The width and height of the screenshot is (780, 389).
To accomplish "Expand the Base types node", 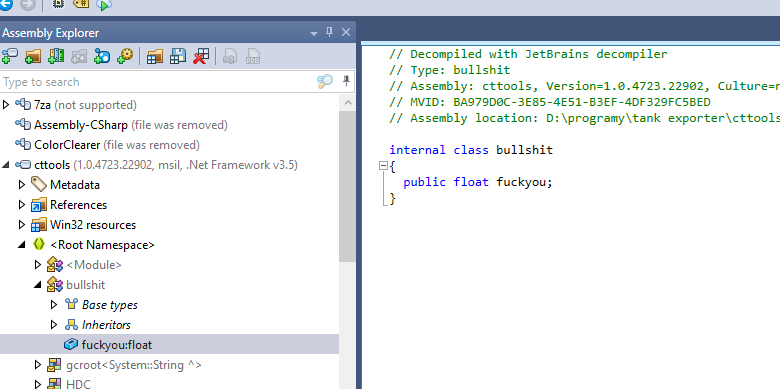I will pos(54,304).
